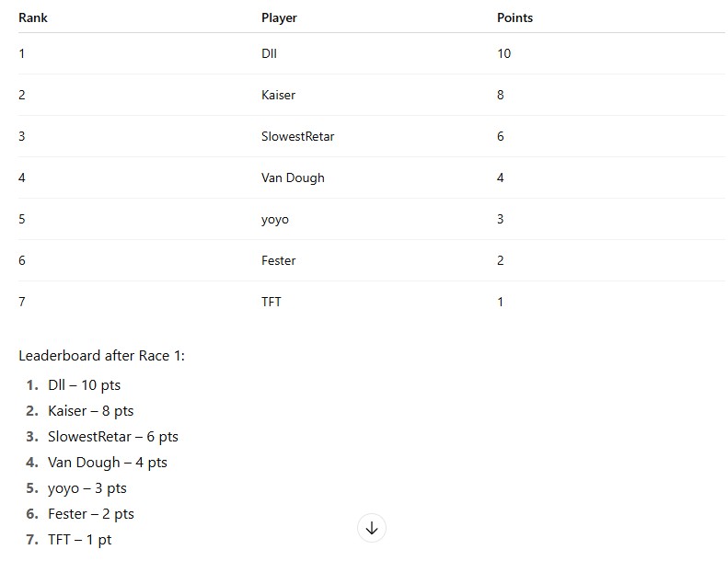Click list item "TFT – 1 pt"

tap(79, 540)
